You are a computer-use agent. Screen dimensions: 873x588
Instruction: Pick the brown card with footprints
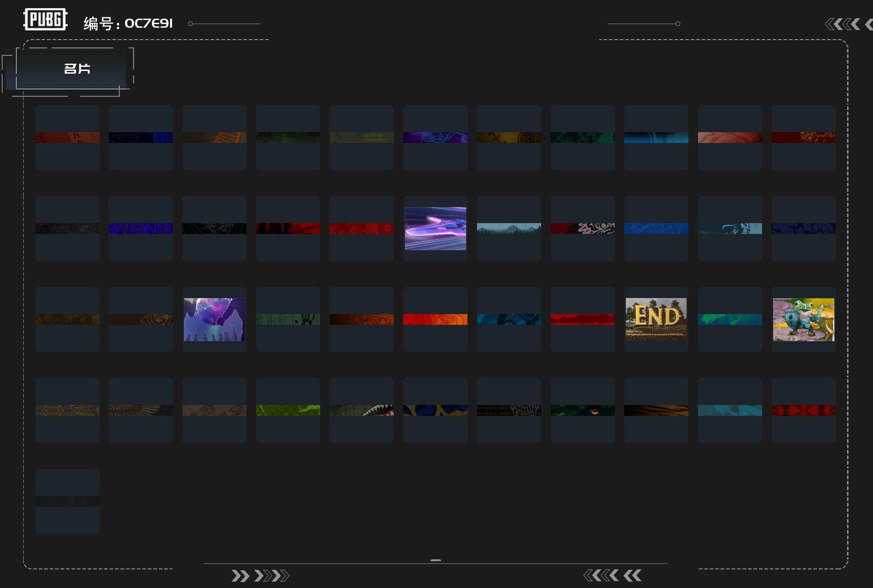pos(214,410)
